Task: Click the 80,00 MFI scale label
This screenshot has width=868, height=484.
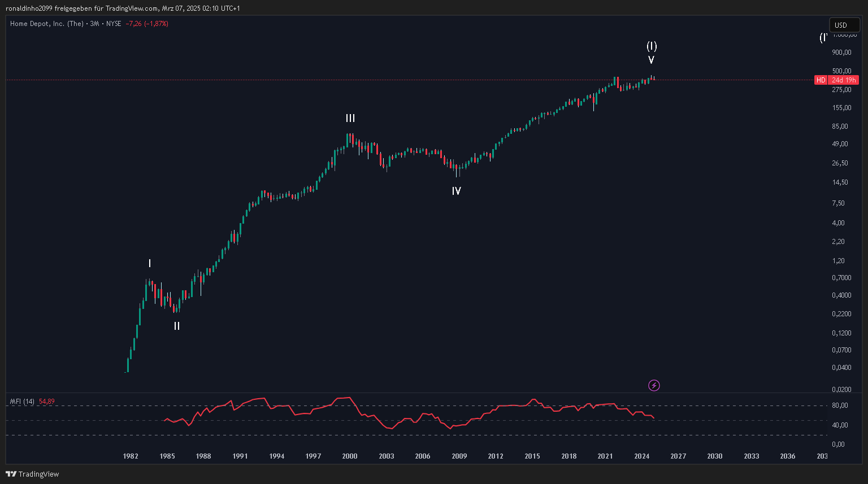Action: point(840,405)
